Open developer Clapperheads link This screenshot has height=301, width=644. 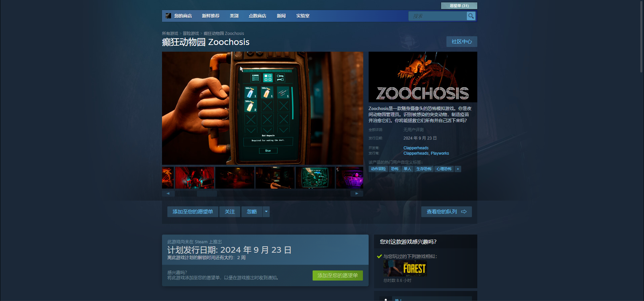[x=416, y=148]
